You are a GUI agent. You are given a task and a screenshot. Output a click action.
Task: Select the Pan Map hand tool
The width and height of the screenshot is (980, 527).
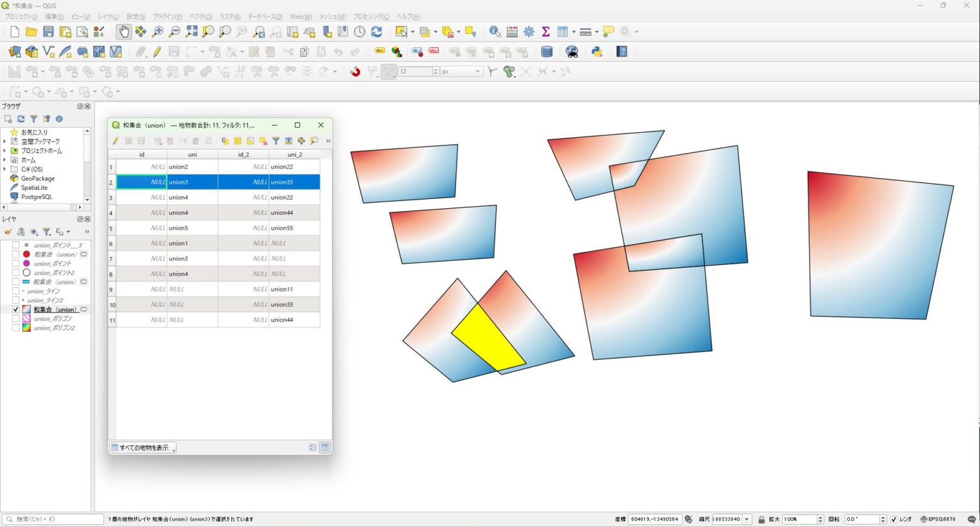[x=124, y=32]
